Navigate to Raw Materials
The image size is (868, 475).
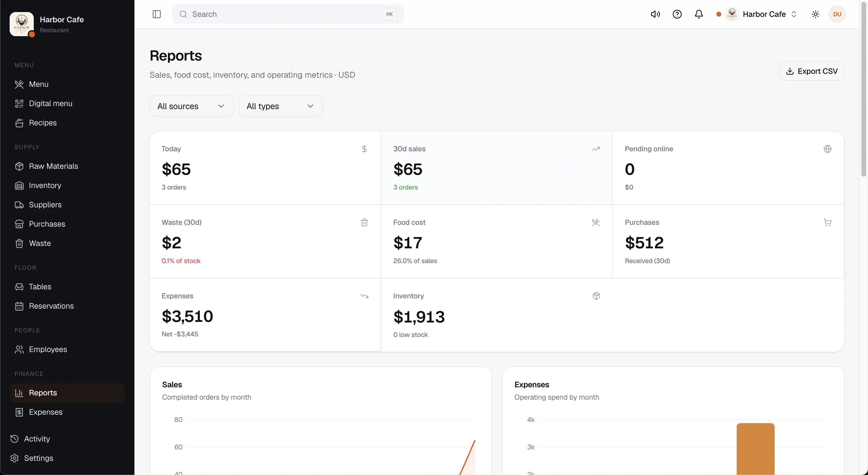pos(67,166)
